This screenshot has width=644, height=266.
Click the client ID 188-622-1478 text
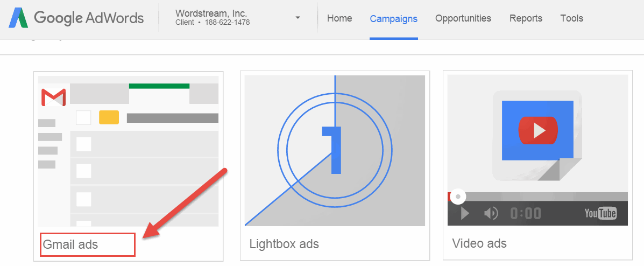coord(227,22)
